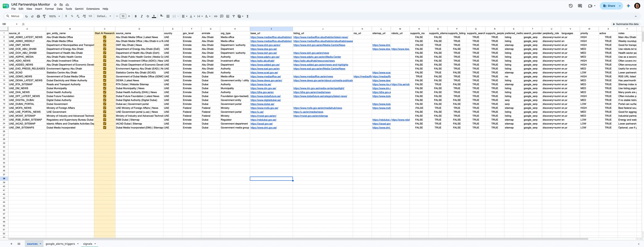Print the spreadsheet using the printer icon
Viewport: 644px width, 247px height.
38,16
